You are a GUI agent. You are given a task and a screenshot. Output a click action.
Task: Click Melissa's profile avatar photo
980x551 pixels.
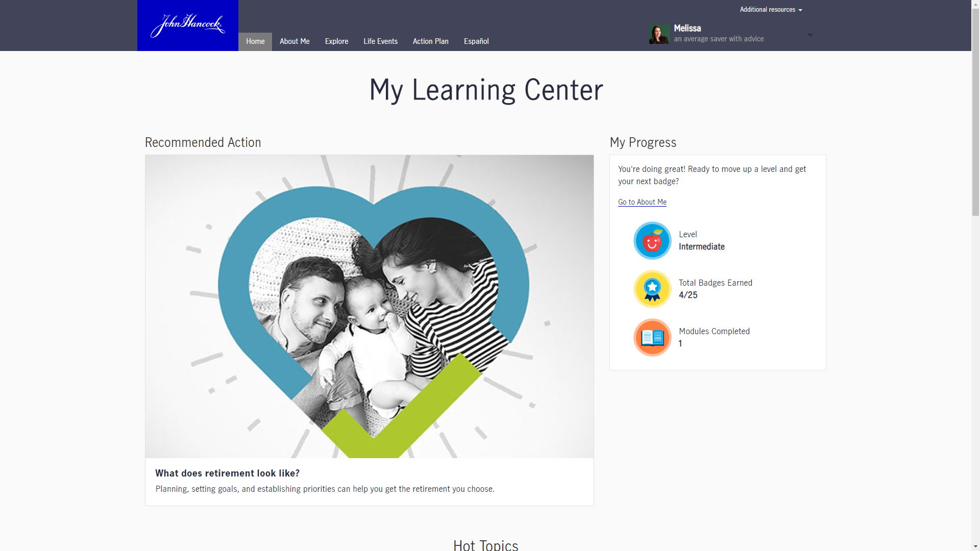[x=658, y=34]
